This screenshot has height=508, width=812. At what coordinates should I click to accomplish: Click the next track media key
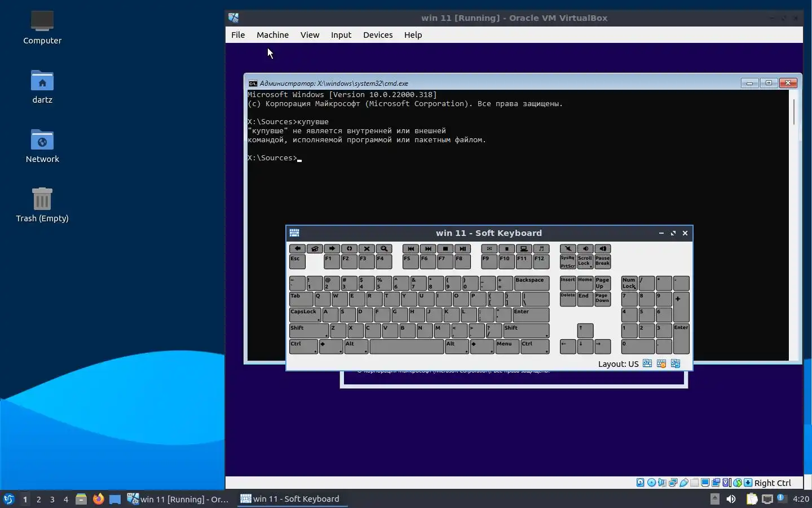pyautogui.click(x=428, y=248)
